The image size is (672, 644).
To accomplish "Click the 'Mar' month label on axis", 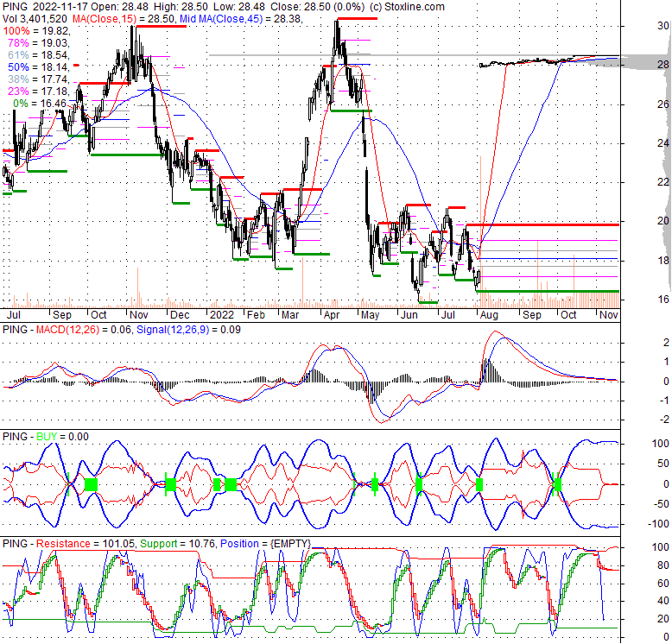I will pyautogui.click(x=290, y=315).
